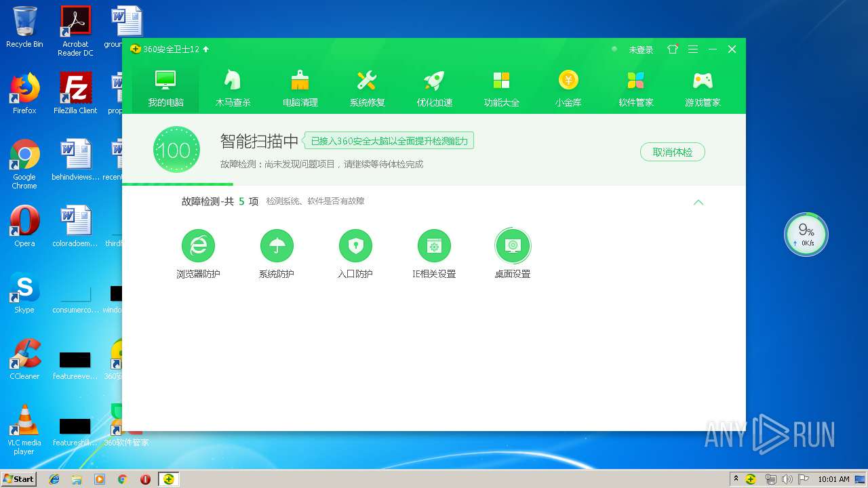868x488 pixels.
Task: Open the FileZilla Client desktop icon
Action: tap(75, 94)
